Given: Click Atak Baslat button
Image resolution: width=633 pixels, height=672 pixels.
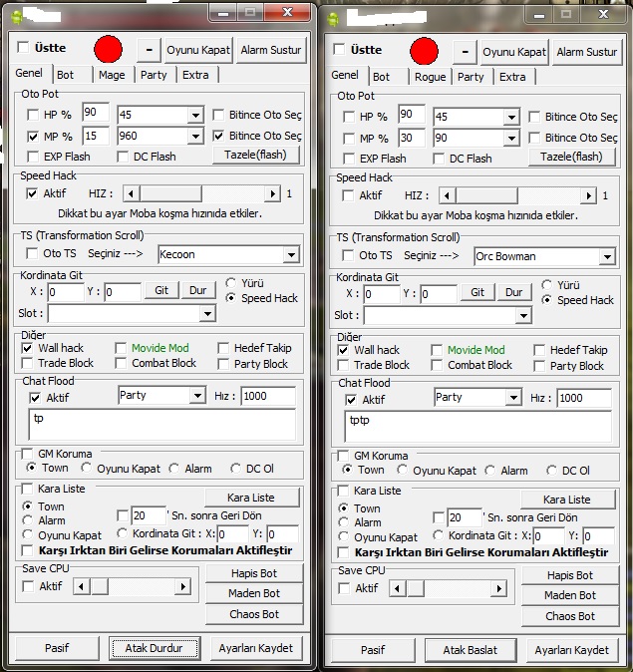Looking at the screenshot, I should (471, 650).
